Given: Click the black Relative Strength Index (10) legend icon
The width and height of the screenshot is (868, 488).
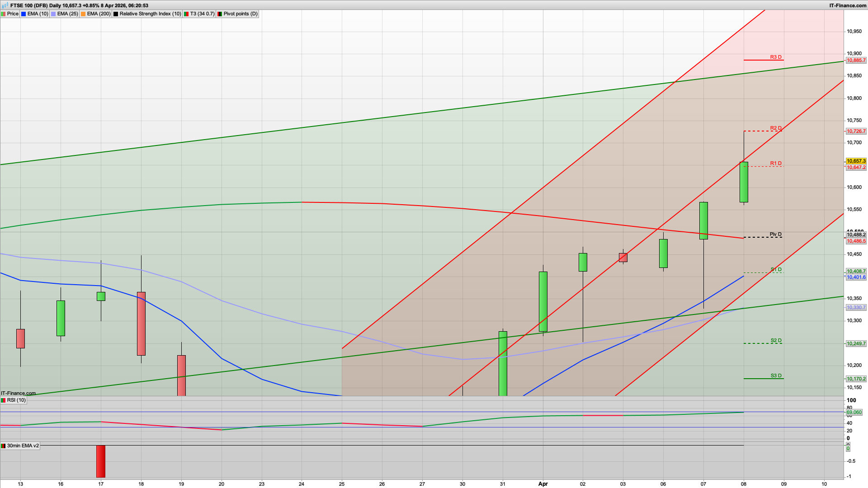Looking at the screenshot, I should coord(116,14).
